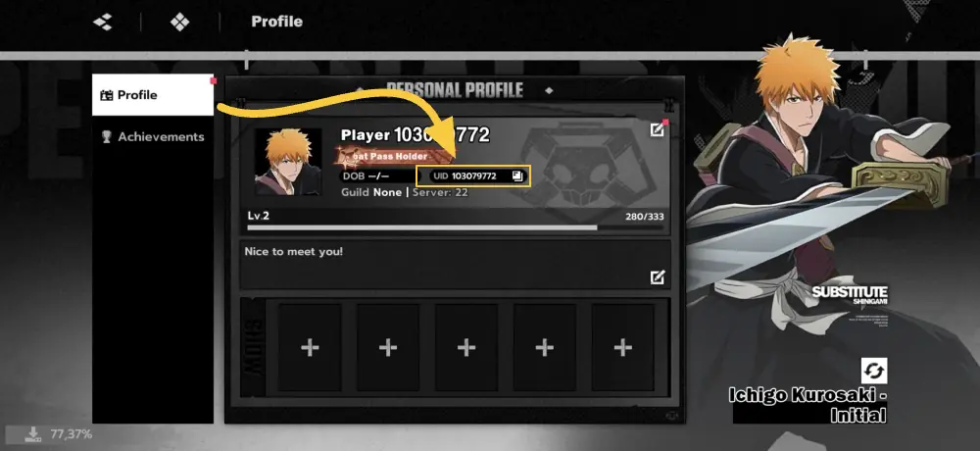The width and height of the screenshot is (980, 451).
Task: Click the edit icon beside player name
Action: tap(657, 129)
